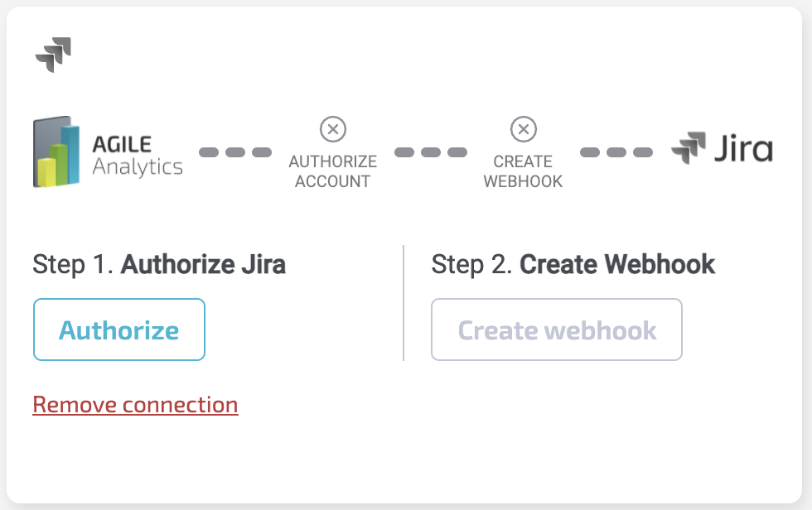Click dashed connector before the Jira logo
Screen dimensions: 812x510
click(x=616, y=152)
